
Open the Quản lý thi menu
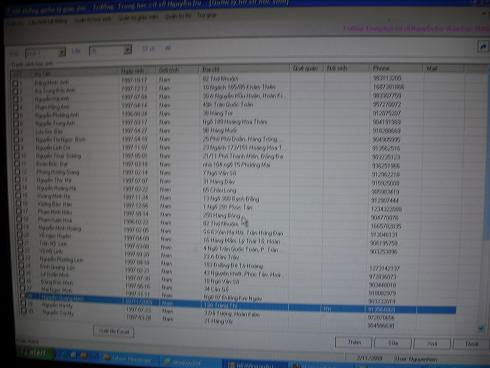point(178,16)
